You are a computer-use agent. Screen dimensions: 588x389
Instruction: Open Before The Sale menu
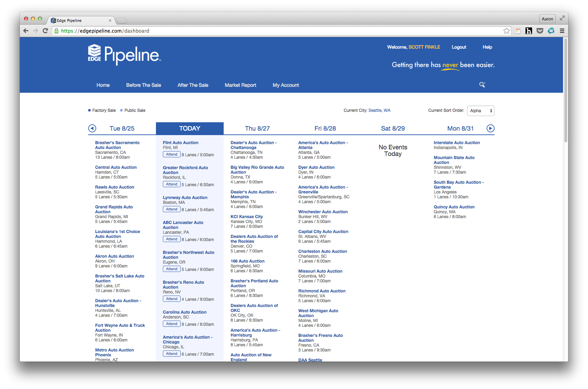[143, 85]
